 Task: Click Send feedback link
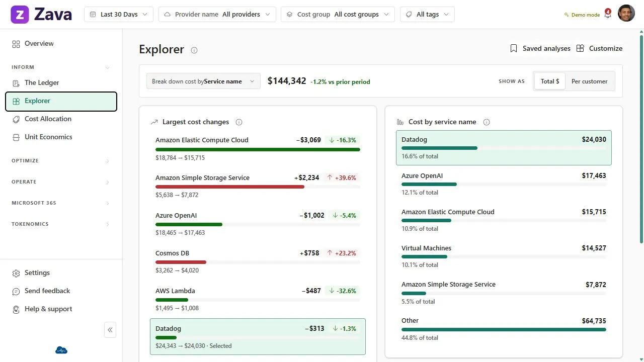coord(61,291)
